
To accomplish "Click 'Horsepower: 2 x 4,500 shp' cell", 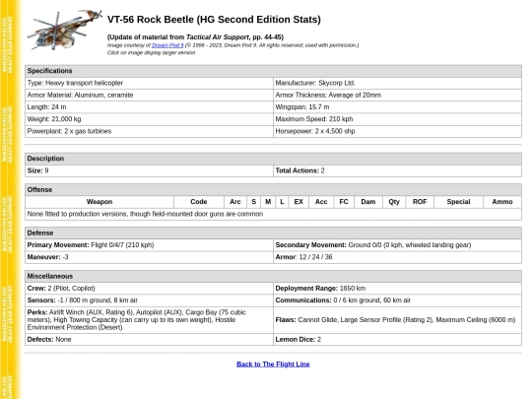I will 397,131.
